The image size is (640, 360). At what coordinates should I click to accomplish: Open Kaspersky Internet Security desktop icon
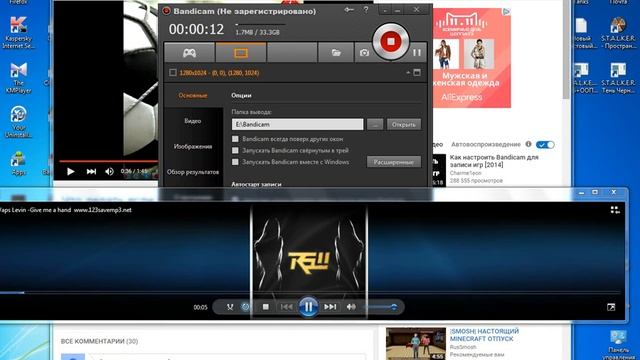[18, 33]
